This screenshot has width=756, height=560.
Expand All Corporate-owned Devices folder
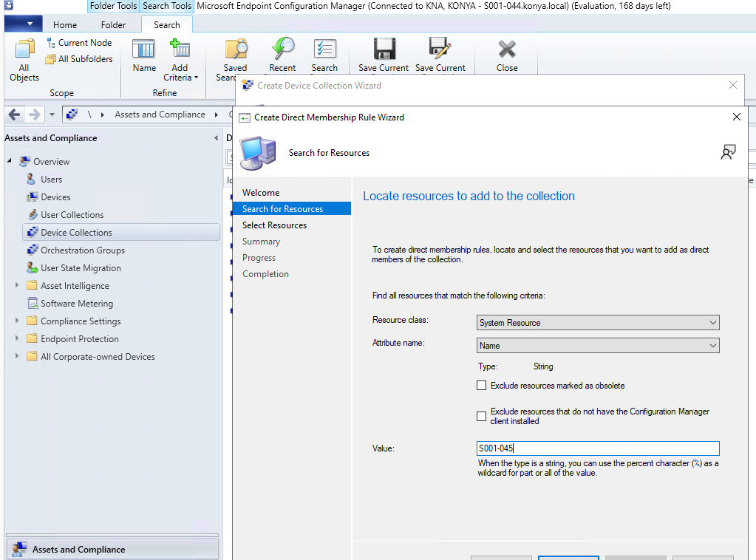(x=17, y=357)
